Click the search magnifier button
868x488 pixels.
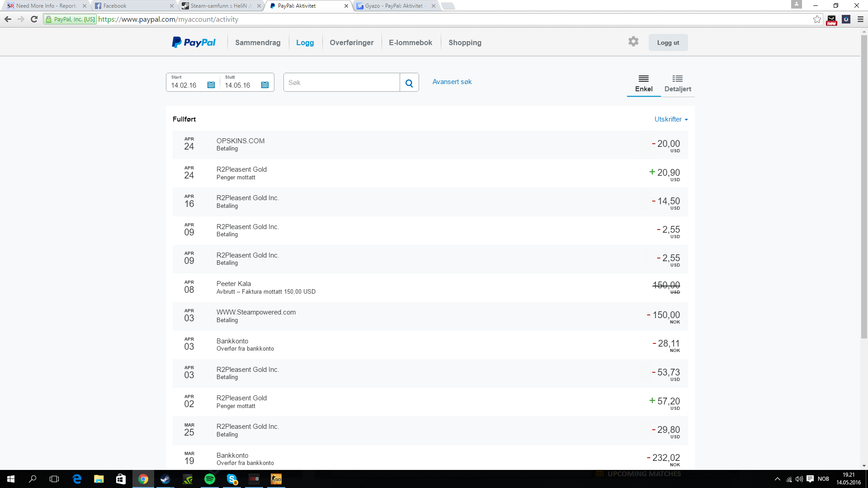(409, 83)
